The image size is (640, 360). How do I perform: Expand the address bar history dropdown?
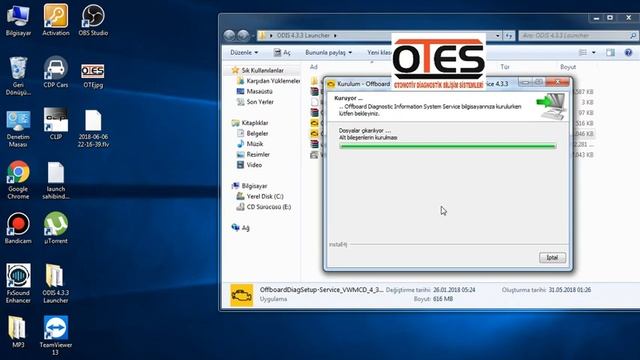tap(498, 36)
